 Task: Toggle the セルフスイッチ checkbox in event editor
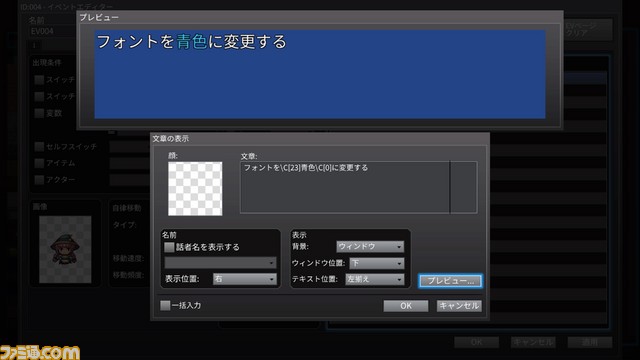39,147
